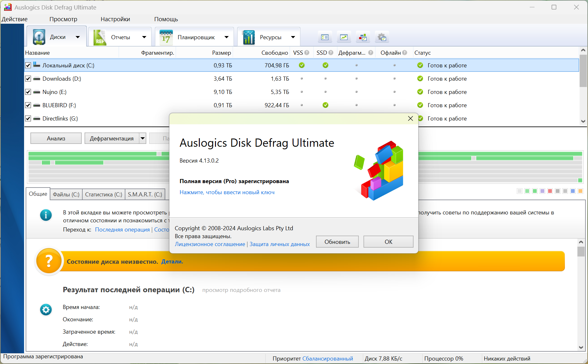The height and width of the screenshot is (364, 588).
Task: Click the checklist view toolbar icon
Action: coord(325,37)
